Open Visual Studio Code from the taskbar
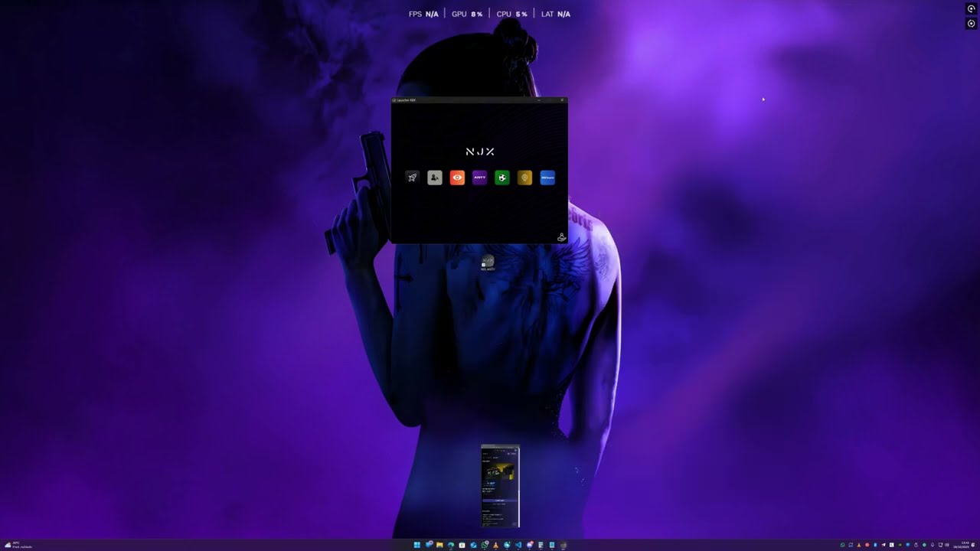The height and width of the screenshot is (551, 980). pyautogui.click(x=518, y=545)
